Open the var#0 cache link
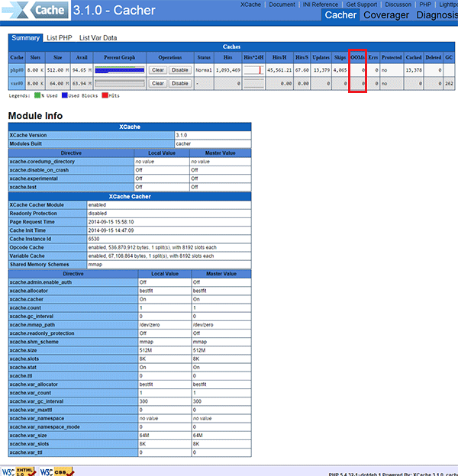The width and height of the screenshot is (458, 476). (17, 83)
